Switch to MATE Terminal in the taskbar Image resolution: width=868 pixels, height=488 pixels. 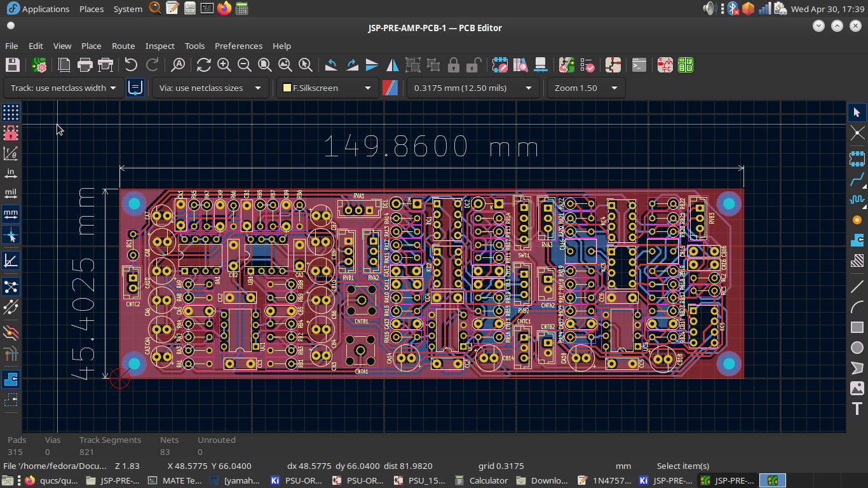coord(175,480)
